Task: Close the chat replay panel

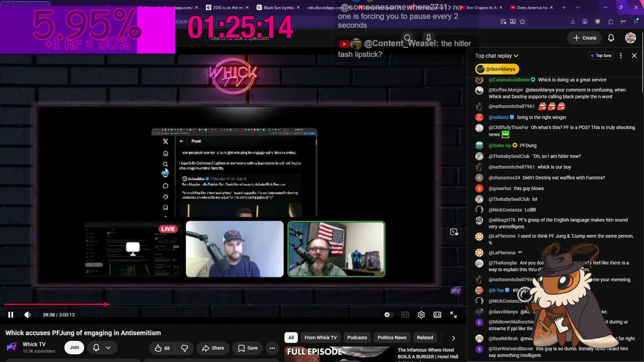Action: [634, 56]
